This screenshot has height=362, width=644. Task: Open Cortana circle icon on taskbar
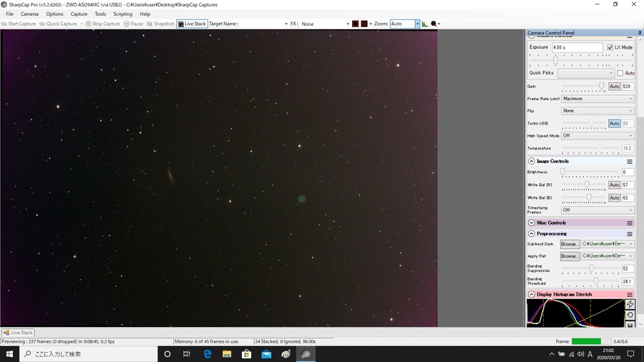pos(167,354)
